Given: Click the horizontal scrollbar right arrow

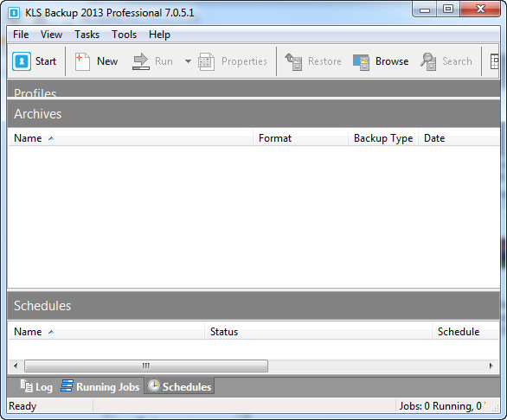Looking at the screenshot, I should tap(491, 366).
